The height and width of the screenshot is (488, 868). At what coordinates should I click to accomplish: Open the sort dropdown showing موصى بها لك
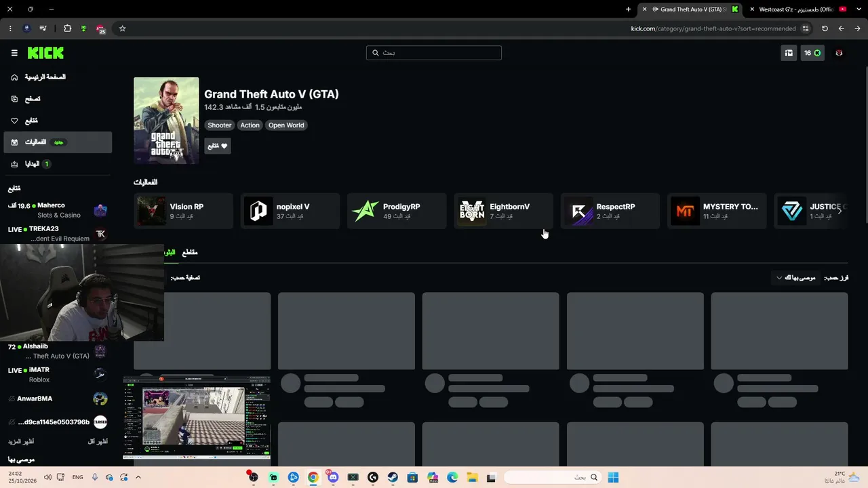[x=796, y=278]
